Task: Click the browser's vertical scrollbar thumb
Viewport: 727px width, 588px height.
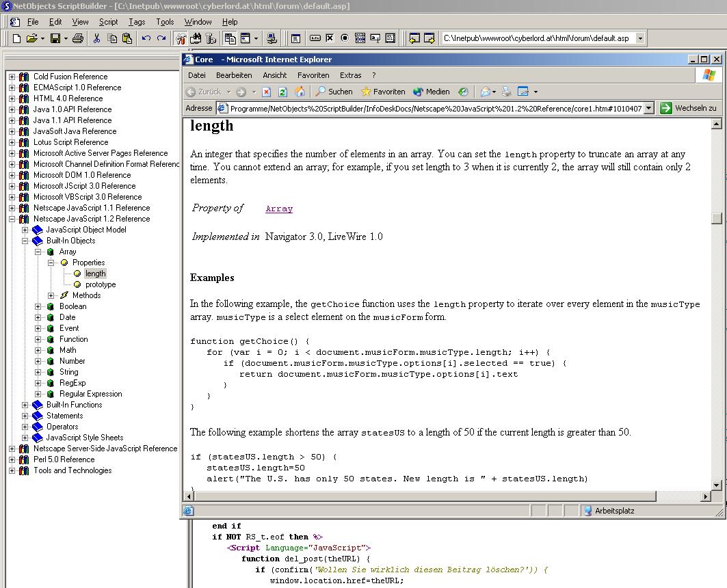Action: pyautogui.click(x=716, y=218)
